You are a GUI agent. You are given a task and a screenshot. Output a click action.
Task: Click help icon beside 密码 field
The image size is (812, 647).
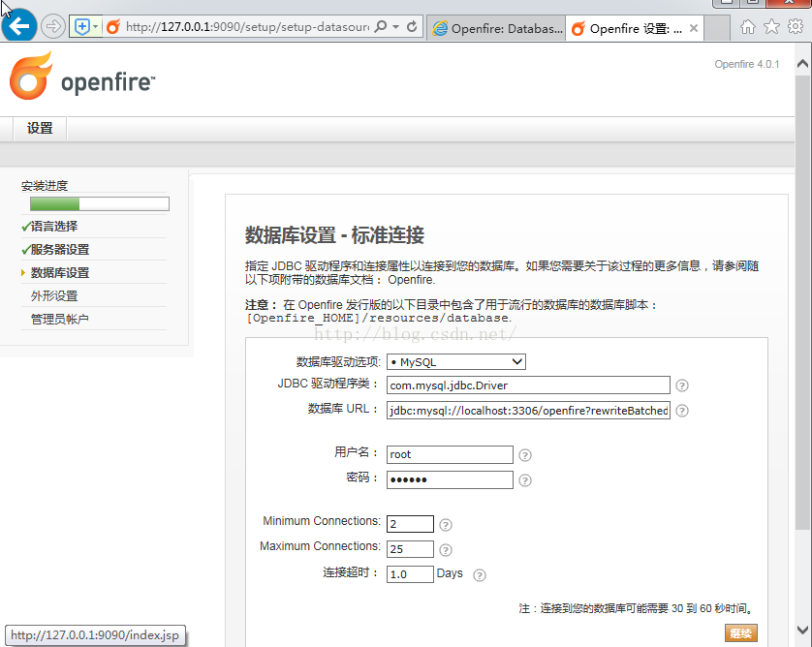tap(525, 480)
